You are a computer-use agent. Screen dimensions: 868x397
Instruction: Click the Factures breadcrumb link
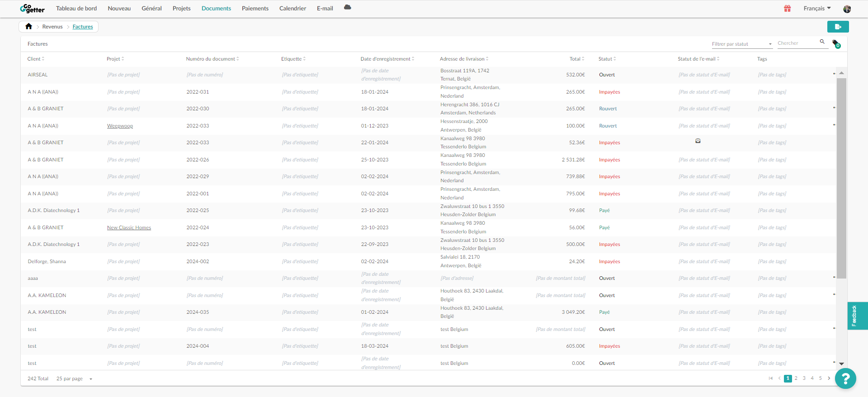[83, 27]
